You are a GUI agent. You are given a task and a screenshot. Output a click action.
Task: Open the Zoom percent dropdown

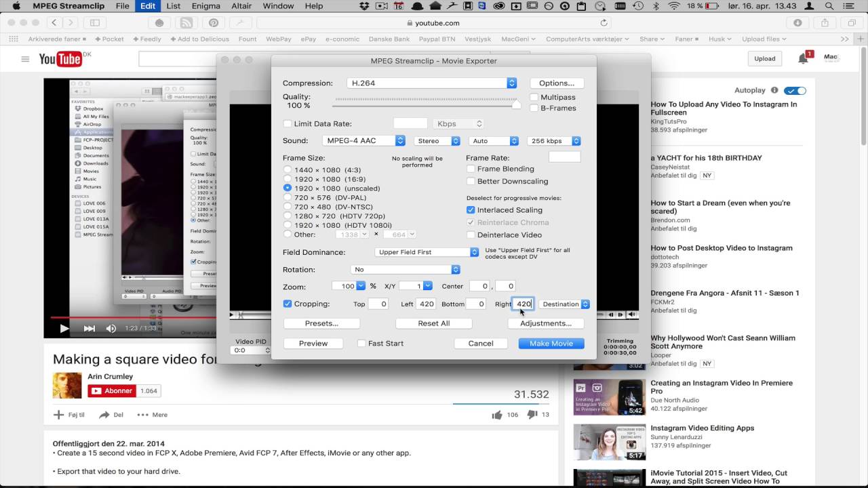361,286
